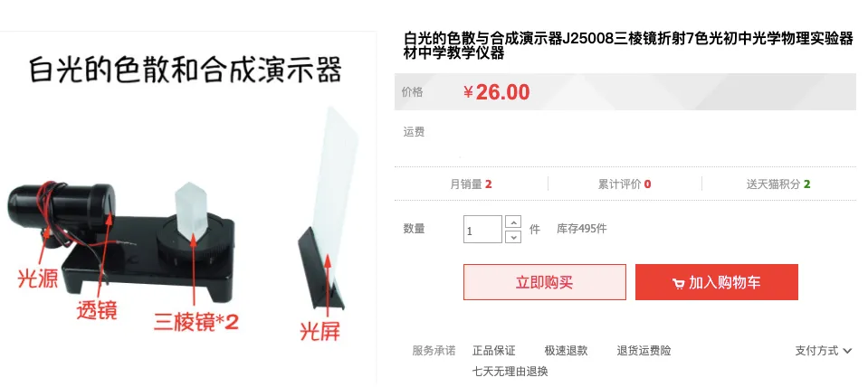Focus the quantity input field
The width and height of the screenshot is (868, 387).
tap(482, 229)
